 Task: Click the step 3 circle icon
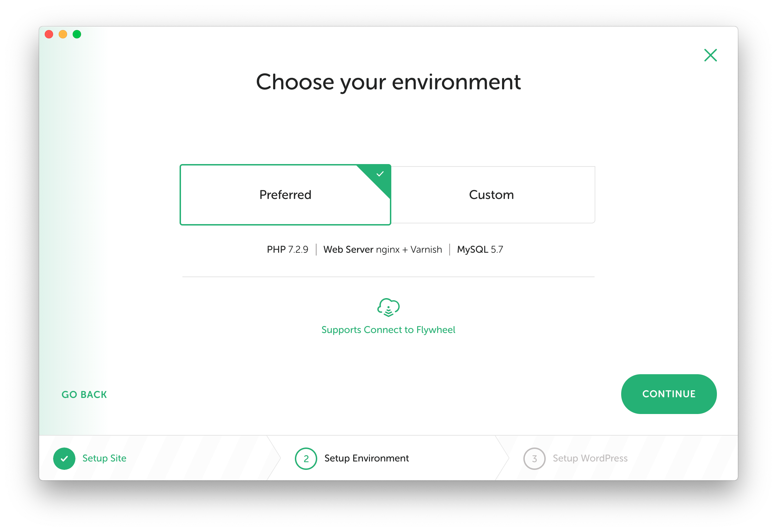534,458
